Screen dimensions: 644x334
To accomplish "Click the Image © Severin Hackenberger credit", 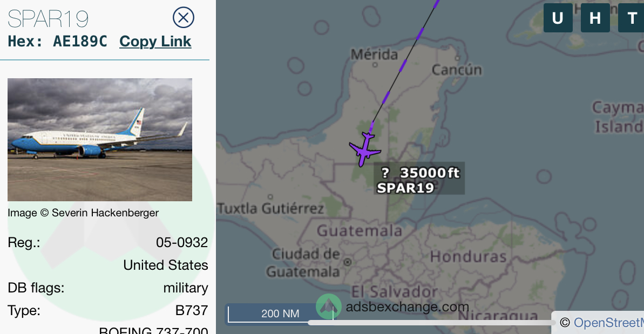I will click(x=83, y=213).
